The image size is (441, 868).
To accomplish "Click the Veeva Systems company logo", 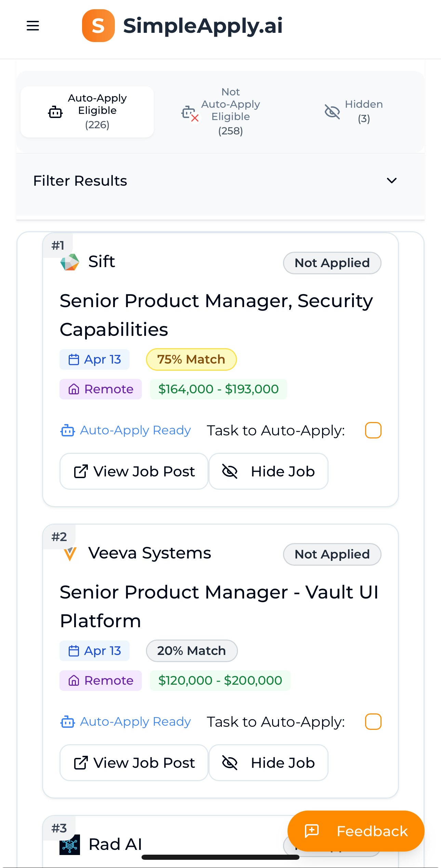I will point(70,554).
